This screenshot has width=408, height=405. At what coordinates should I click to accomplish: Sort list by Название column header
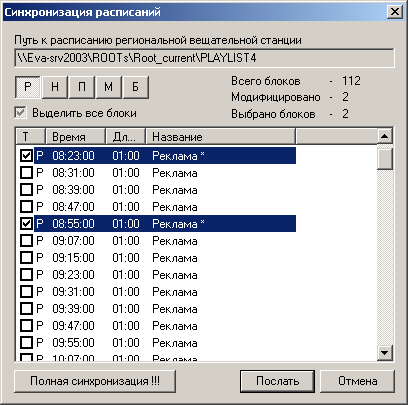pos(221,137)
